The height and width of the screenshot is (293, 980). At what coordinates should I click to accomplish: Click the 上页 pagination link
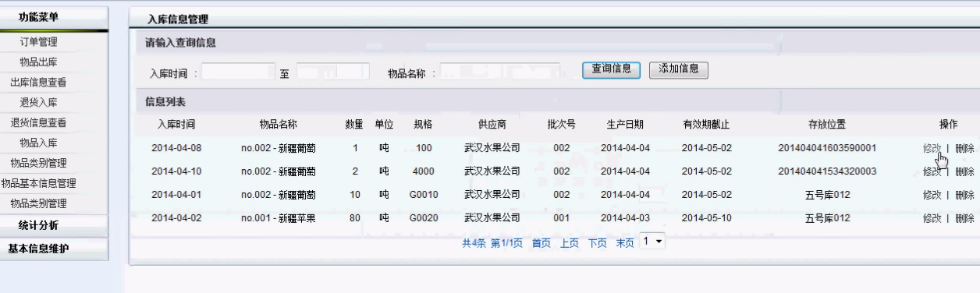coord(570,243)
